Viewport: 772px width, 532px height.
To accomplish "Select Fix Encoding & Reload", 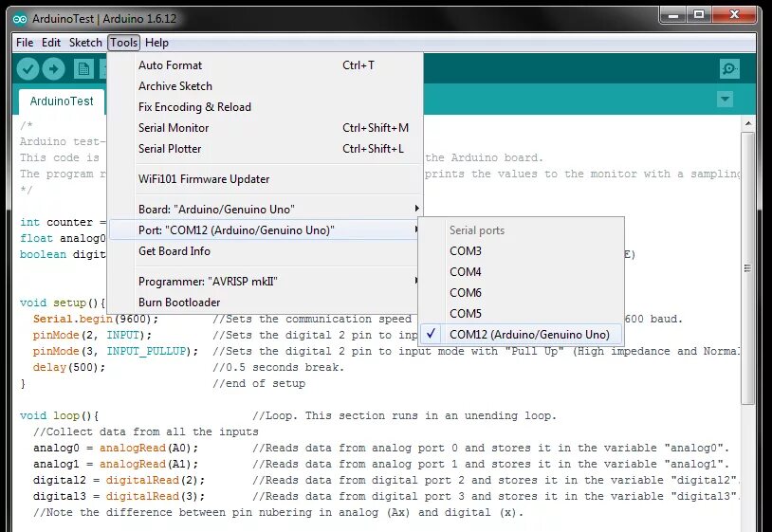I will (x=266, y=107).
